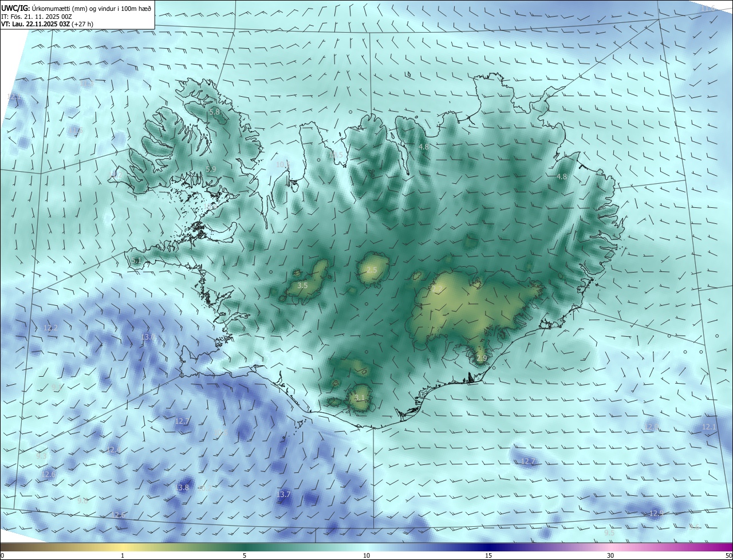Image resolution: width=733 pixels, height=560 pixels.
Task: Click the 5.9 value label on the map
Action: tap(211, 169)
